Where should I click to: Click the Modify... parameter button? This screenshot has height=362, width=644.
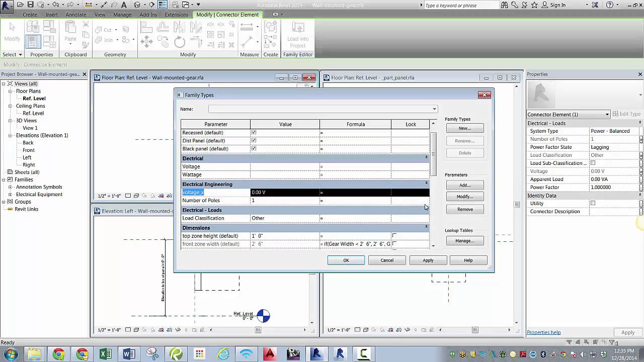tap(465, 197)
